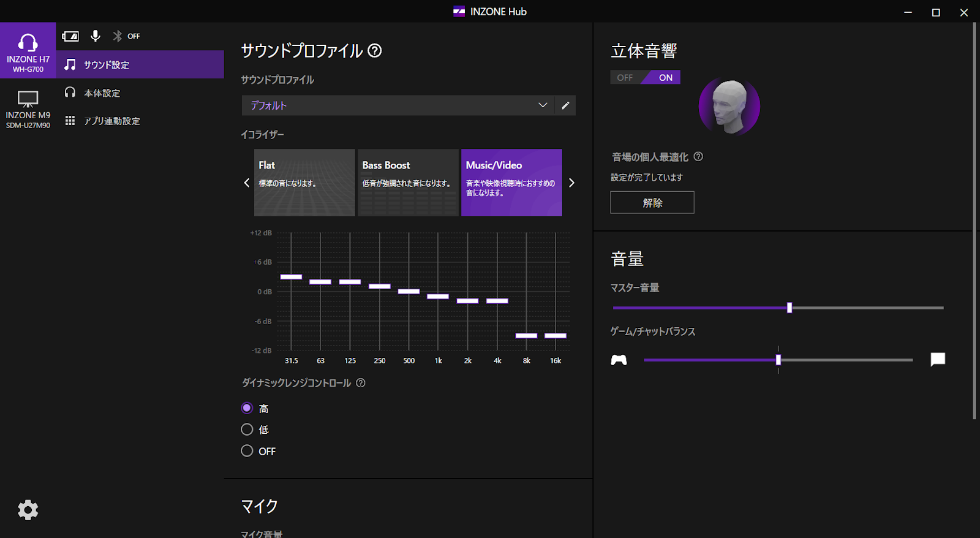Click the 音量 heading
Image resolution: width=980 pixels, height=538 pixels.
pyautogui.click(x=627, y=259)
